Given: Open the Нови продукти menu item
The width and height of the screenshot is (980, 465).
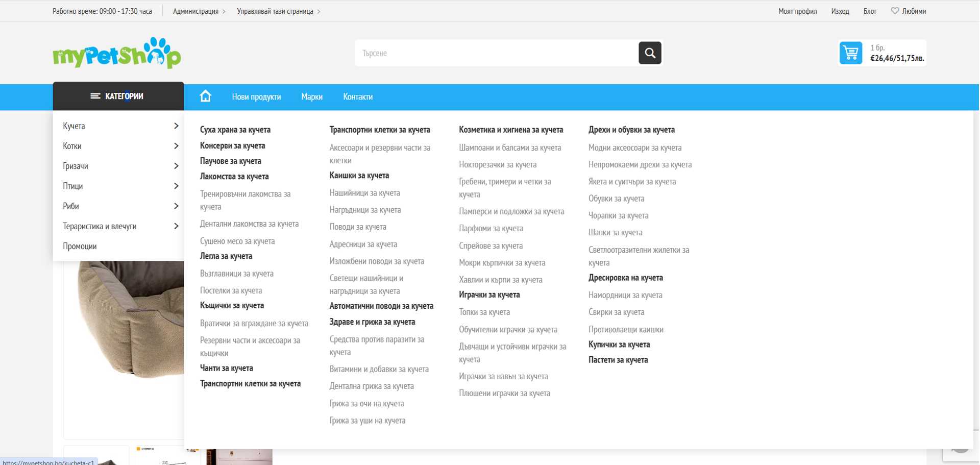Looking at the screenshot, I should (256, 97).
